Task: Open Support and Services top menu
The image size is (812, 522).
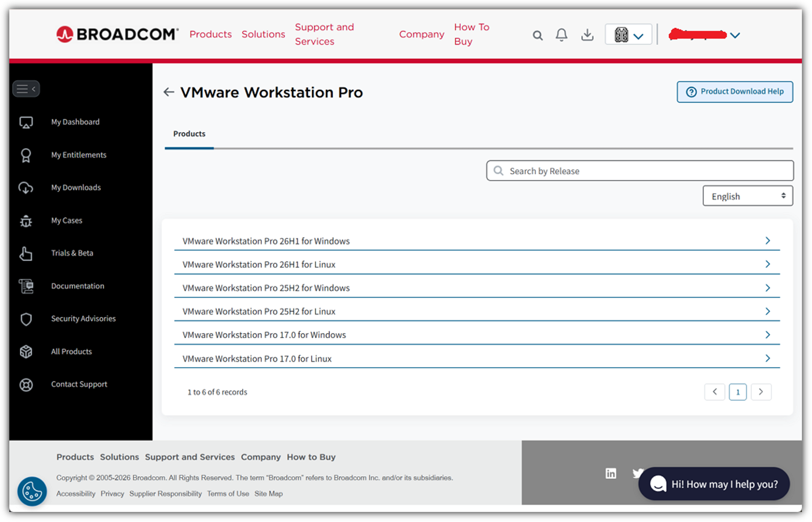Action: tap(325, 34)
